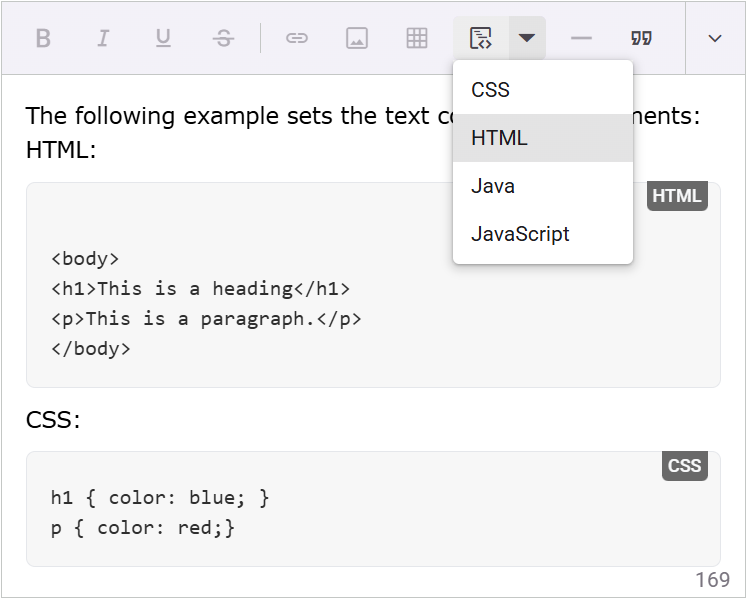Insert a block quote
This screenshot has height=599, width=747.
(641, 38)
